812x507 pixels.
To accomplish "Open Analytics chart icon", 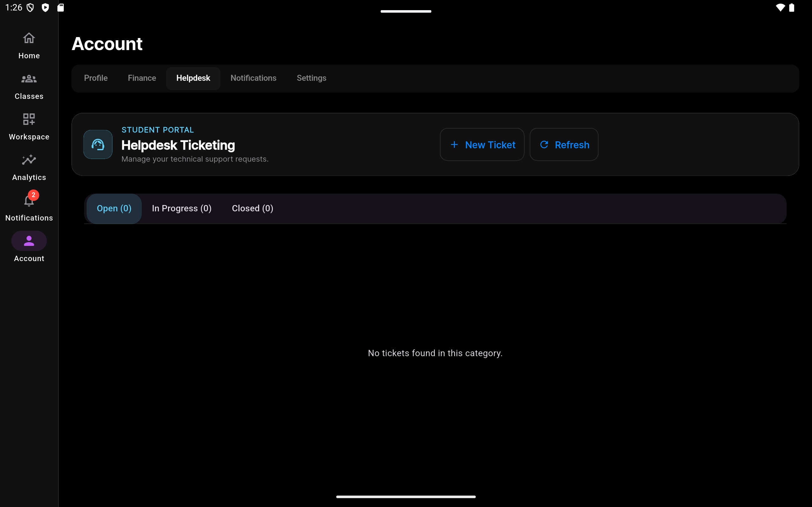I will (x=29, y=160).
